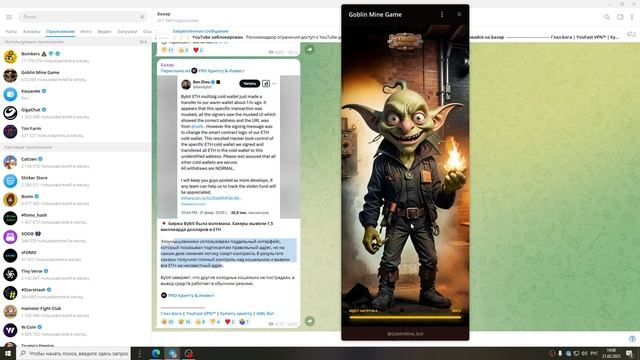Open the Tiny Verse app icon
Viewport: 640px width, 360px height.
point(10,274)
